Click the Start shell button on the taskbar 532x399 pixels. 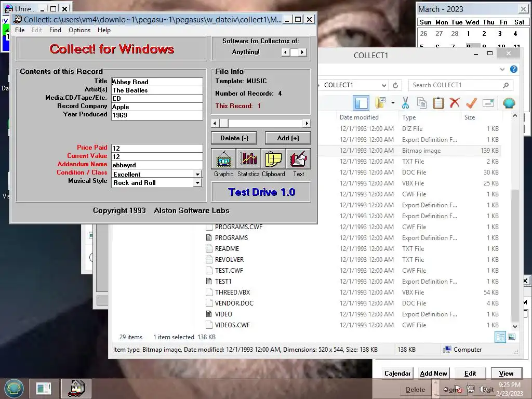coord(14,389)
